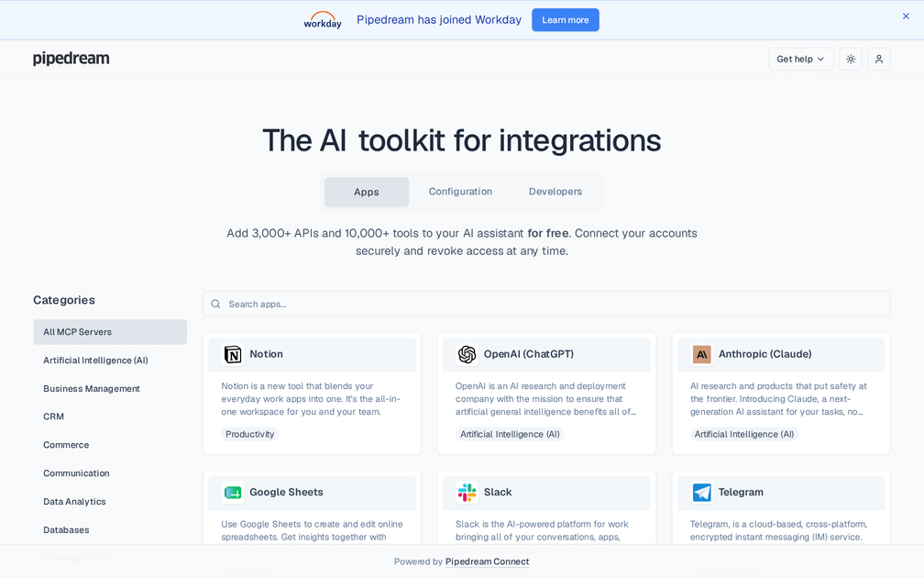Click the Notion app icon
The width and height of the screenshot is (924, 578).
click(233, 354)
